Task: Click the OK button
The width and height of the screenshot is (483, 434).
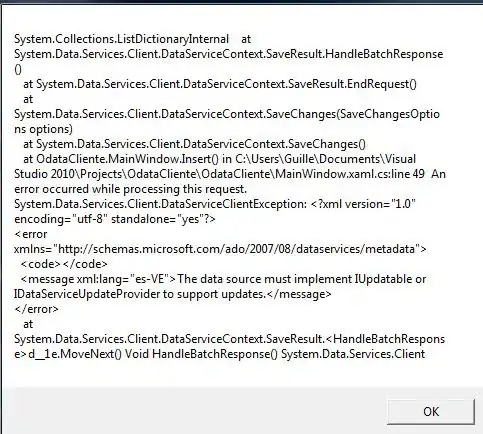Action: pos(431,412)
